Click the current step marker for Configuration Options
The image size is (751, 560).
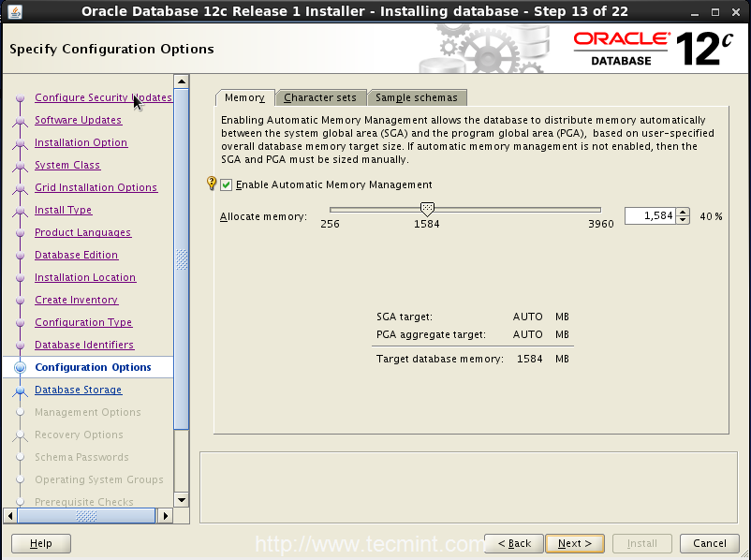(x=20, y=368)
